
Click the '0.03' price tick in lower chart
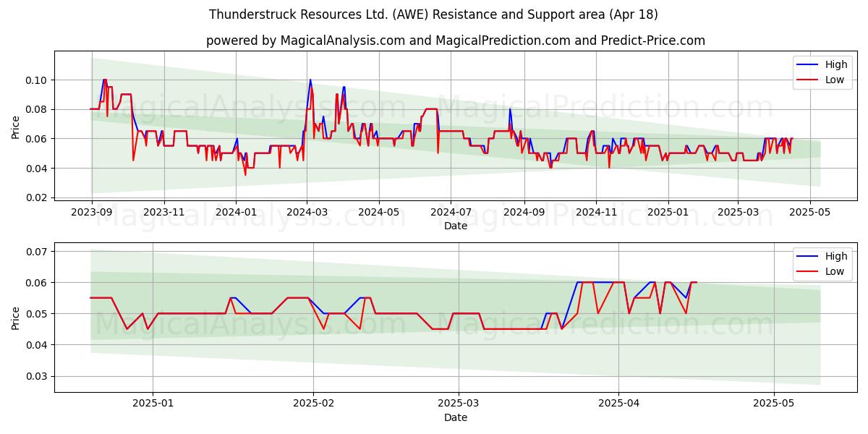[x=38, y=376]
